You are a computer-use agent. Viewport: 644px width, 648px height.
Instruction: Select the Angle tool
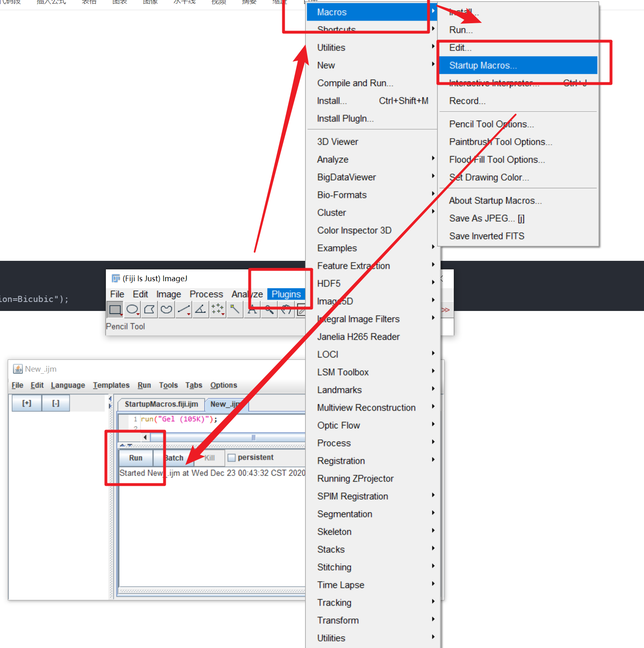201,310
